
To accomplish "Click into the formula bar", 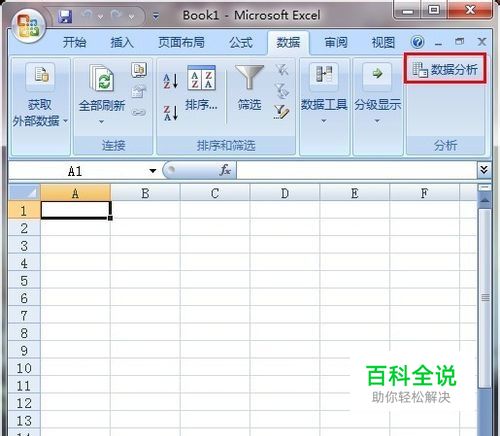I will coord(357,171).
